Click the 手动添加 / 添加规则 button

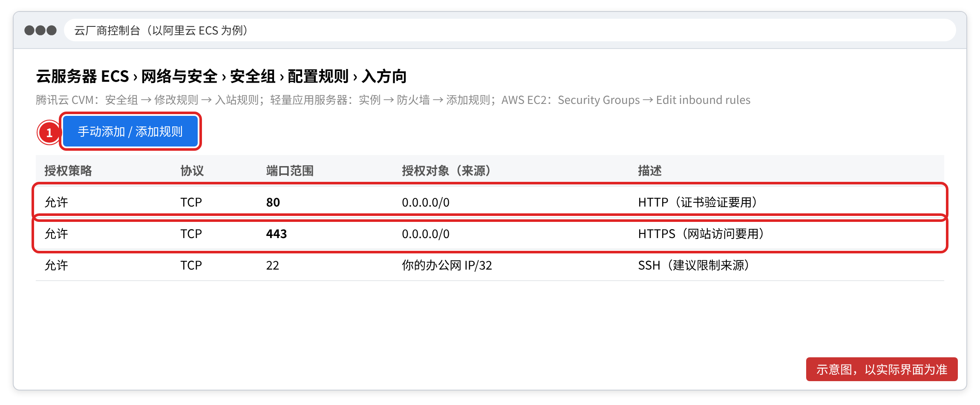click(x=130, y=131)
